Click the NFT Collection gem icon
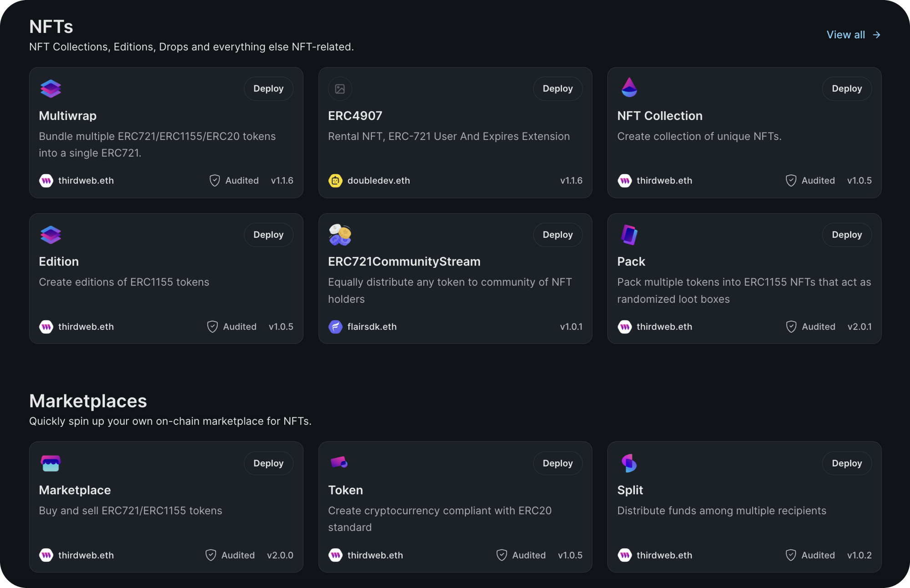910x588 pixels. 629,87
